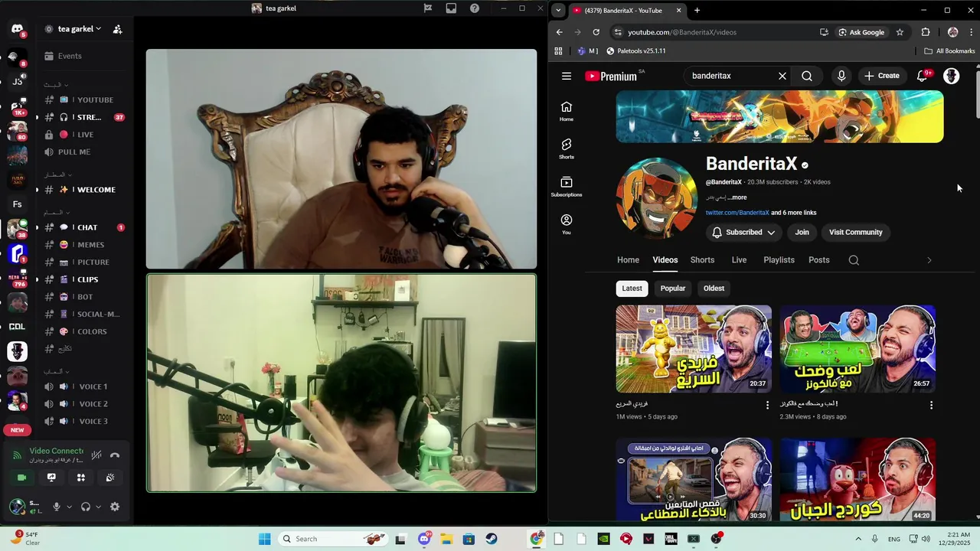980x551 pixels.
Task: Open the CHAT text channel
Action: [x=83, y=227]
